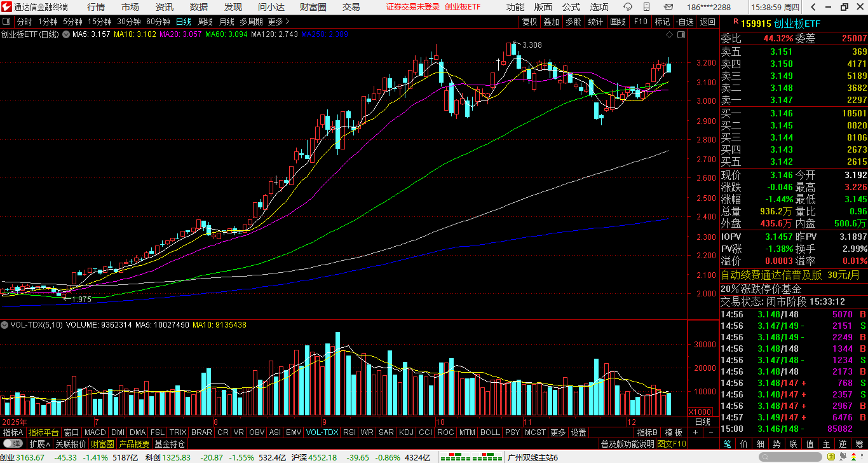Click the minus button beside 模板
This screenshot has height=463, width=868.
(710, 432)
